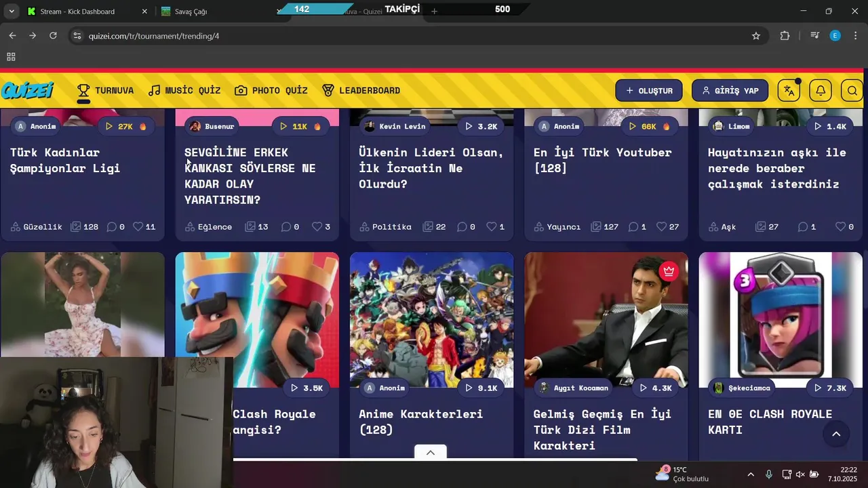Open comments on Yayıncı card
Screen dimensions: 868x488
coord(633,226)
